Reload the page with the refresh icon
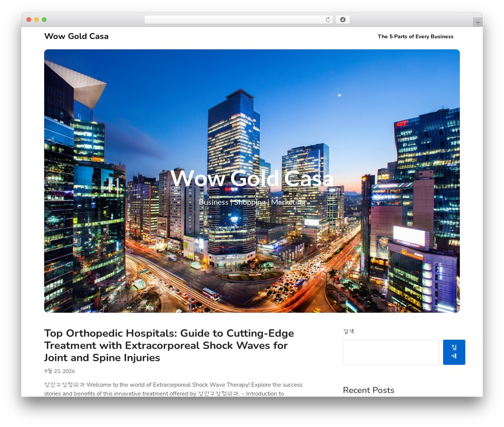The image size is (504, 427). (x=328, y=20)
